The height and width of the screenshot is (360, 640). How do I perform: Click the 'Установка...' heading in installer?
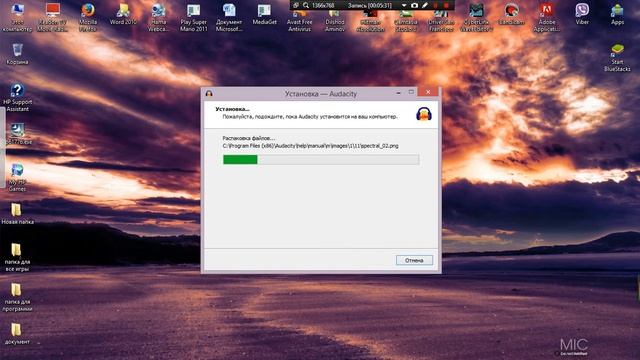(x=232, y=109)
